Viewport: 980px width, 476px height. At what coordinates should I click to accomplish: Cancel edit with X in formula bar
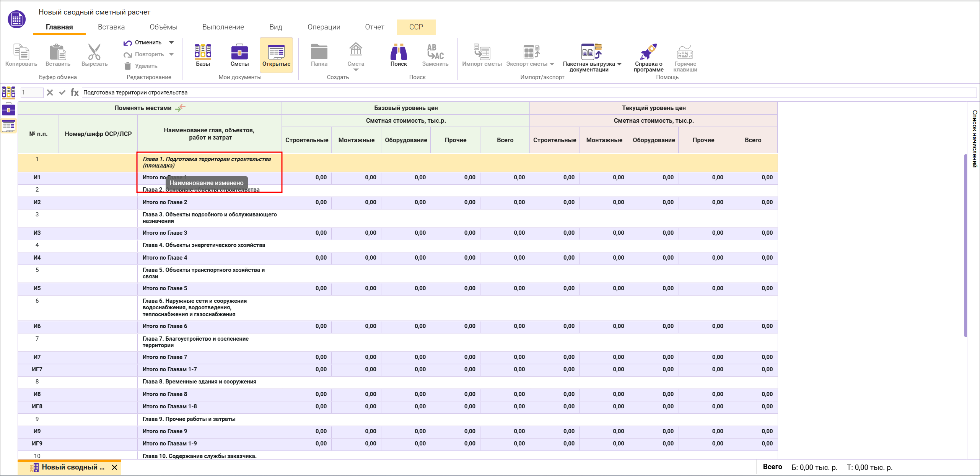tap(50, 93)
